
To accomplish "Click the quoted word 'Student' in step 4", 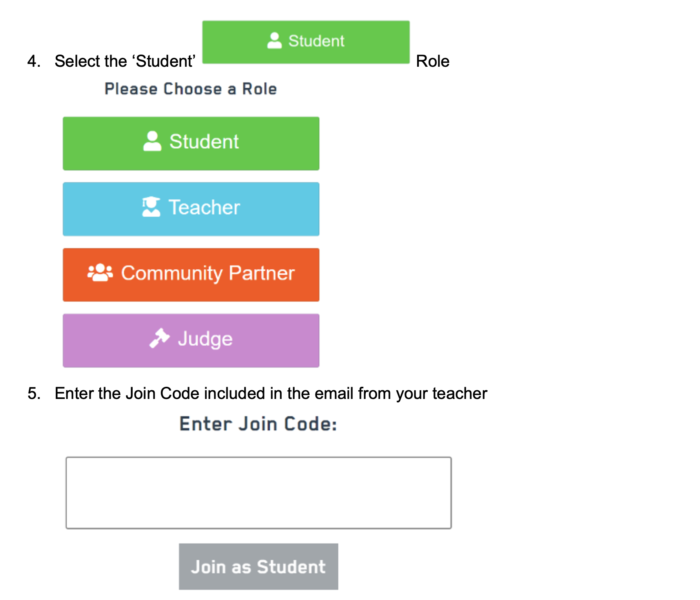I will coord(164,61).
